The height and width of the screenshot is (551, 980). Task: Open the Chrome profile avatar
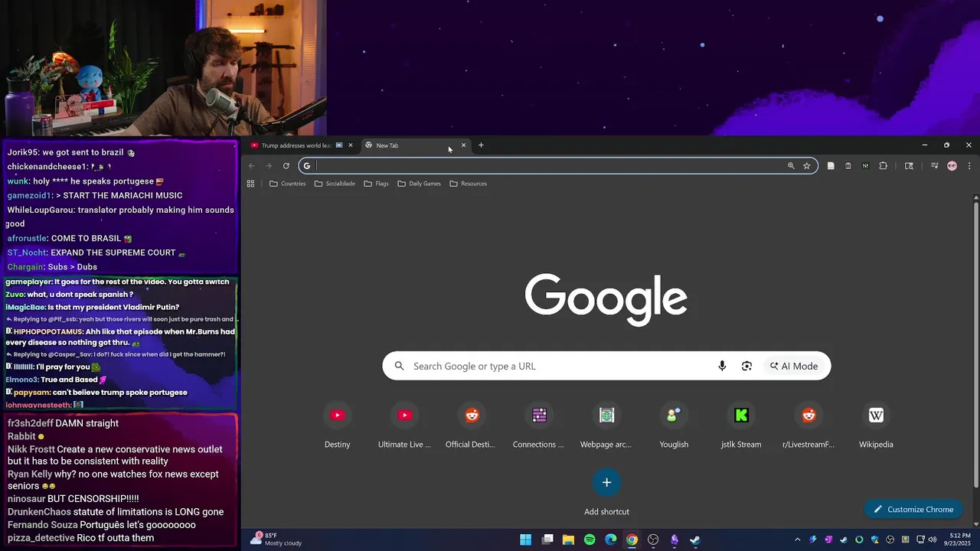tap(952, 165)
